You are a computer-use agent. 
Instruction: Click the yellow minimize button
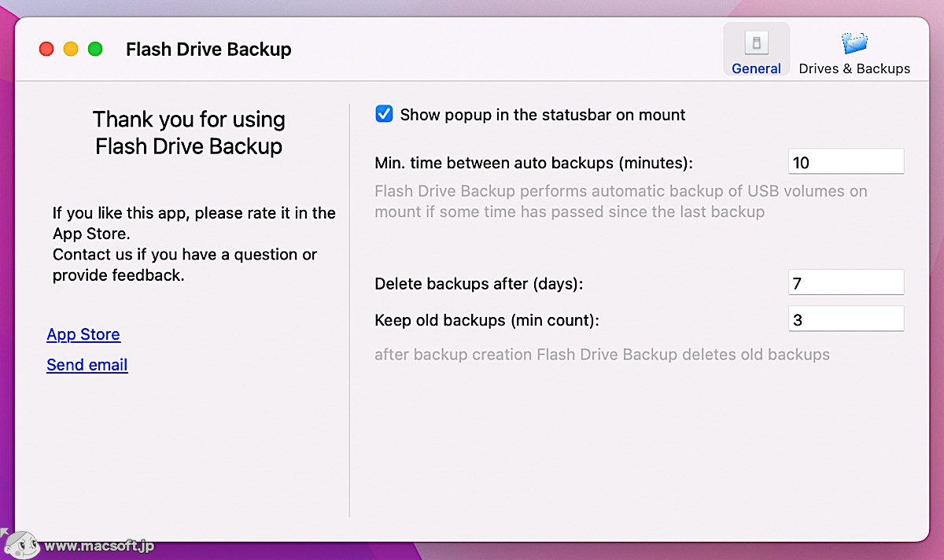pos(70,48)
